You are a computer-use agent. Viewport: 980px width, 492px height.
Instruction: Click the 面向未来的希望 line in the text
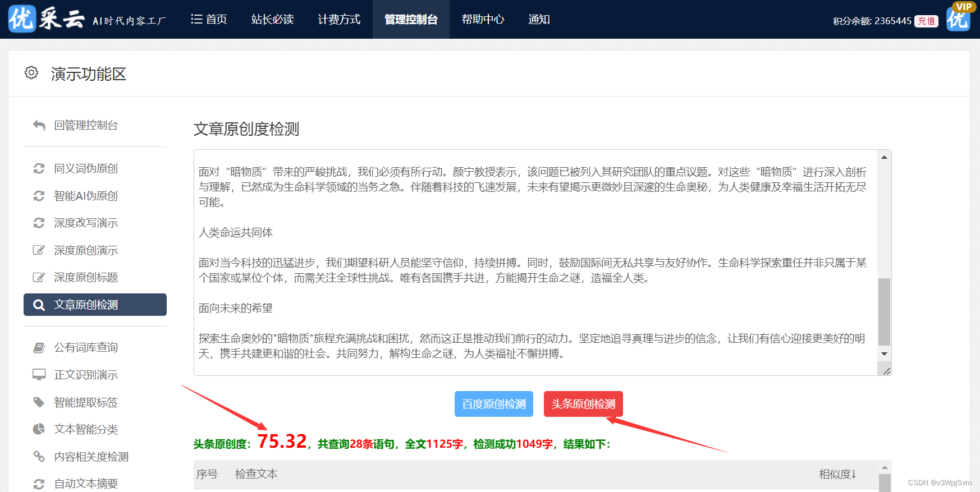(x=236, y=308)
